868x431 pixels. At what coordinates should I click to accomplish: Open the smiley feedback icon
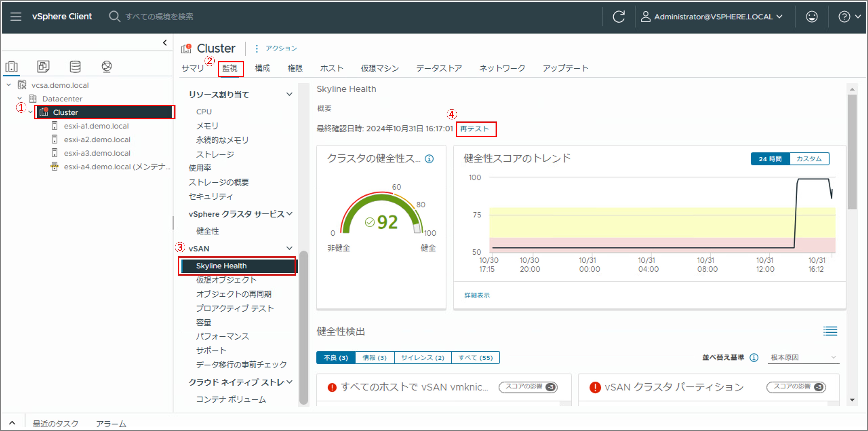click(x=811, y=16)
